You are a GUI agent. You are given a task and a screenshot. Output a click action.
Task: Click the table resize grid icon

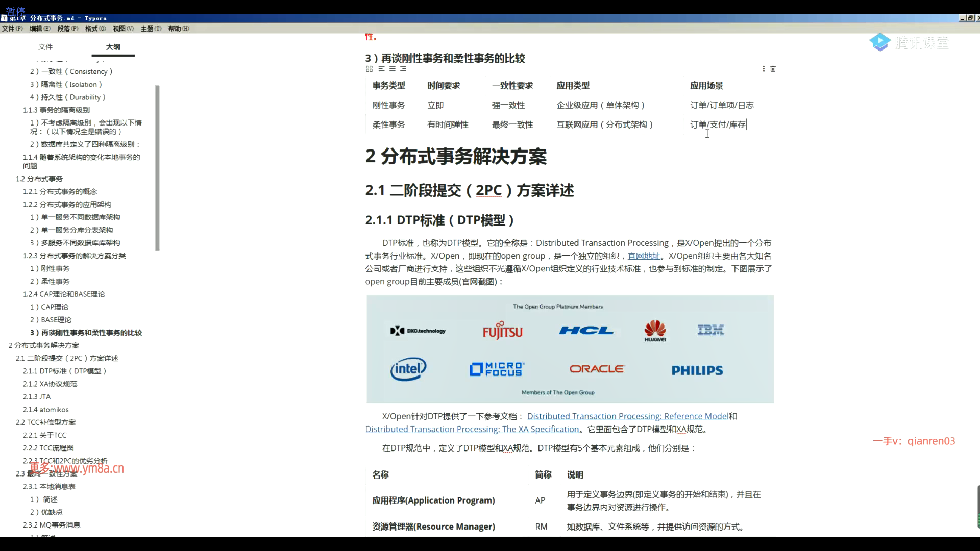pos(369,69)
